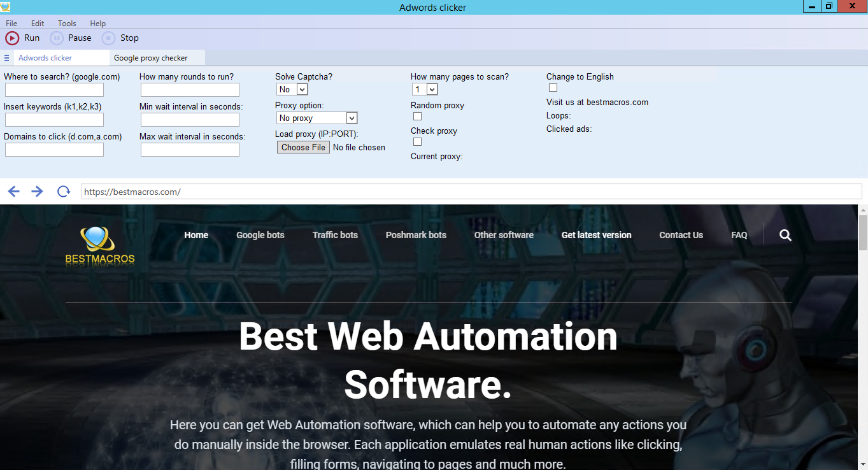Toggle the Random proxy checkbox
This screenshot has width=868, height=470.
417,117
